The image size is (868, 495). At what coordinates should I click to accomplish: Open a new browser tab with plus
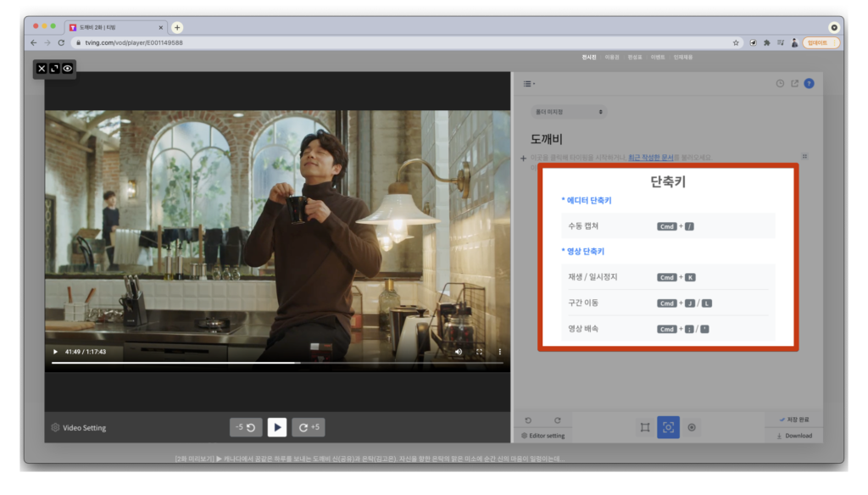click(x=177, y=27)
